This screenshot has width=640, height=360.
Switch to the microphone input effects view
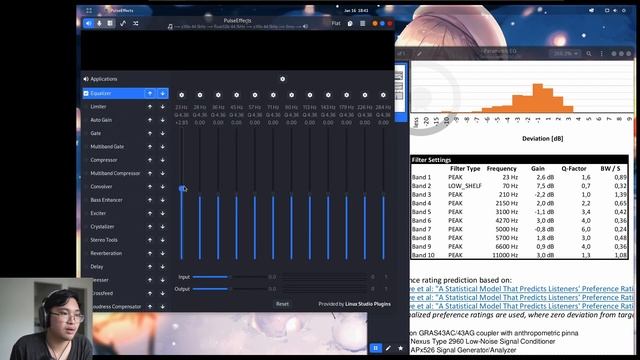click(x=99, y=23)
